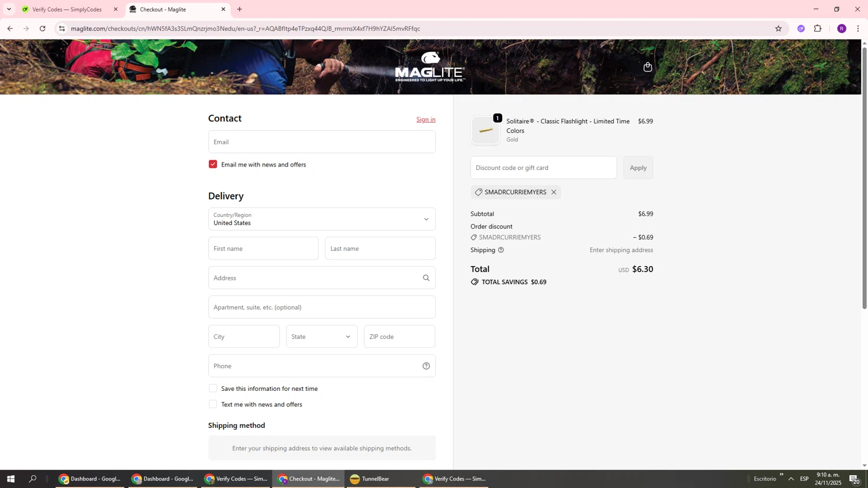Click the Apartment, suite field
Viewport: 868px width, 488px height.
[x=322, y=307]
